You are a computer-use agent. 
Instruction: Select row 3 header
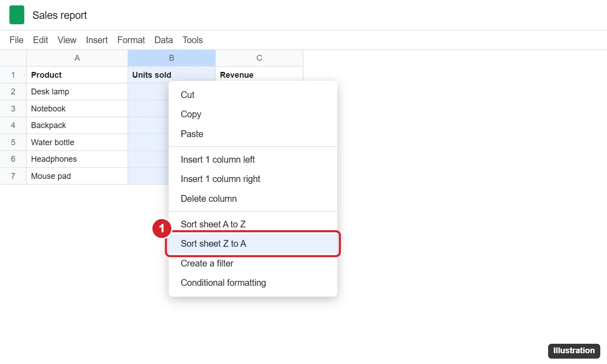click(x=13, y=109)
